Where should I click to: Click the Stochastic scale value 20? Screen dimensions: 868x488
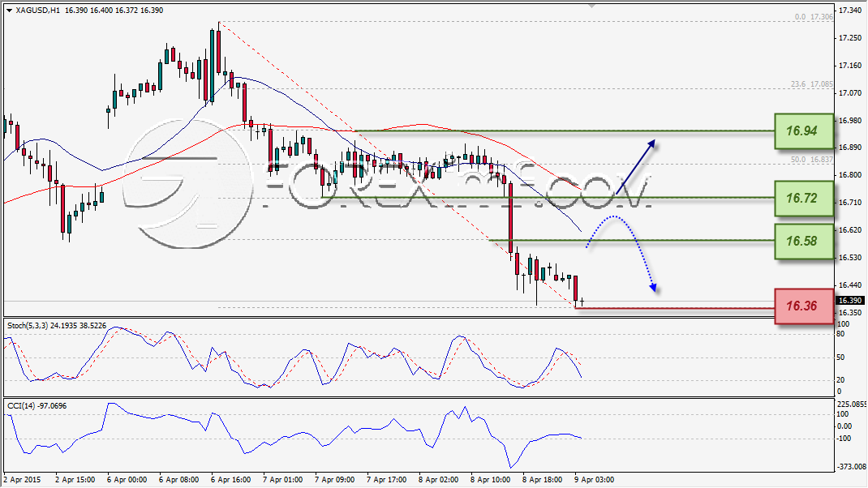click(841, 380)
